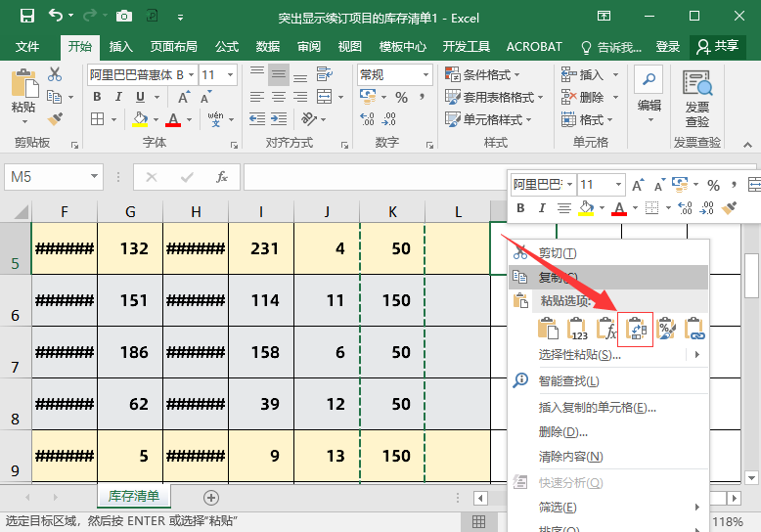
Task: Click the paste link icon
Action: [x=694, y=329]
